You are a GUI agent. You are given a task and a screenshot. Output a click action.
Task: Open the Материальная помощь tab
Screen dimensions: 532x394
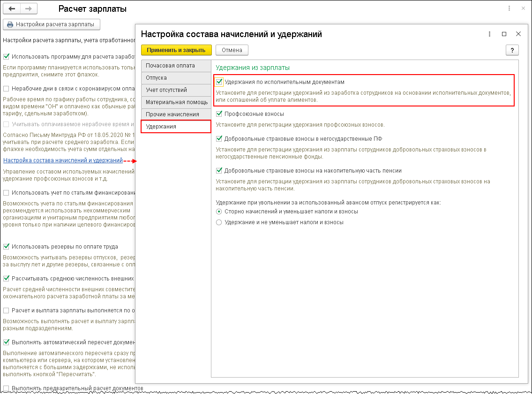coord(176,102)
